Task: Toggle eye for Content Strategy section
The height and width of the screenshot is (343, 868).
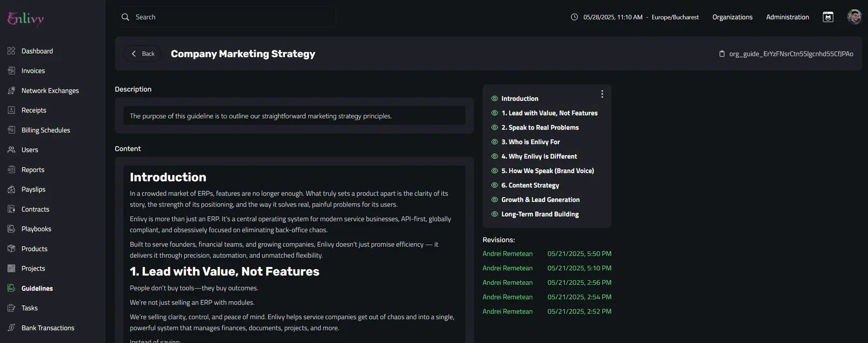Action: [x=495, y=185]
